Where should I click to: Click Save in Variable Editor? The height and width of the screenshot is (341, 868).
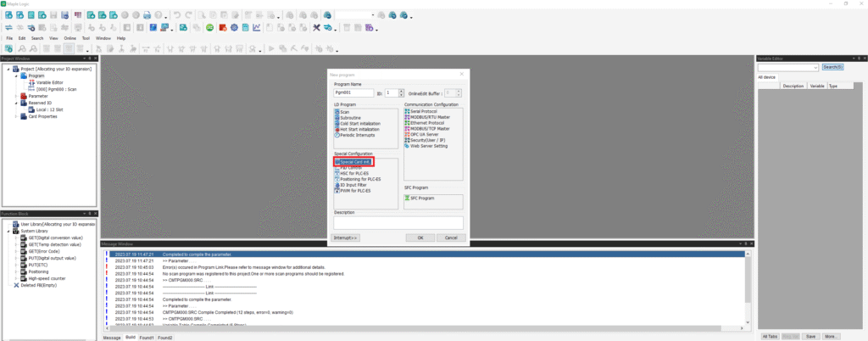[811, 336]
